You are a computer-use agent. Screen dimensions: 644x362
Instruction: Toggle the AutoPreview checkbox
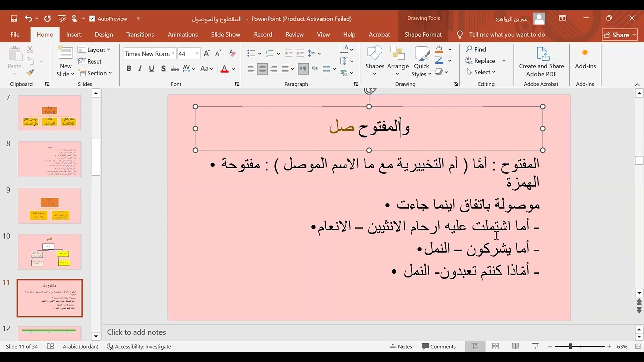point(92,19)
